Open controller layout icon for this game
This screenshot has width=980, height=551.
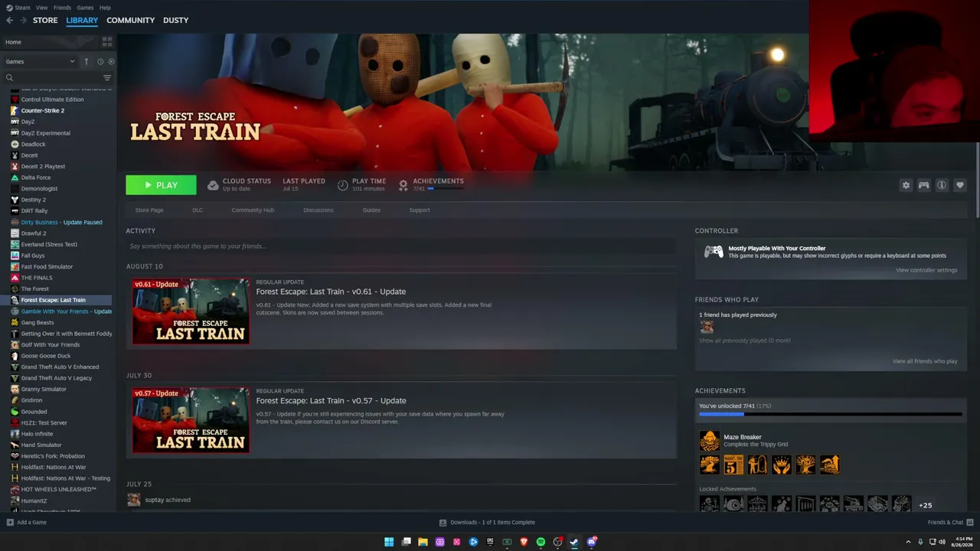click(924, 185)
